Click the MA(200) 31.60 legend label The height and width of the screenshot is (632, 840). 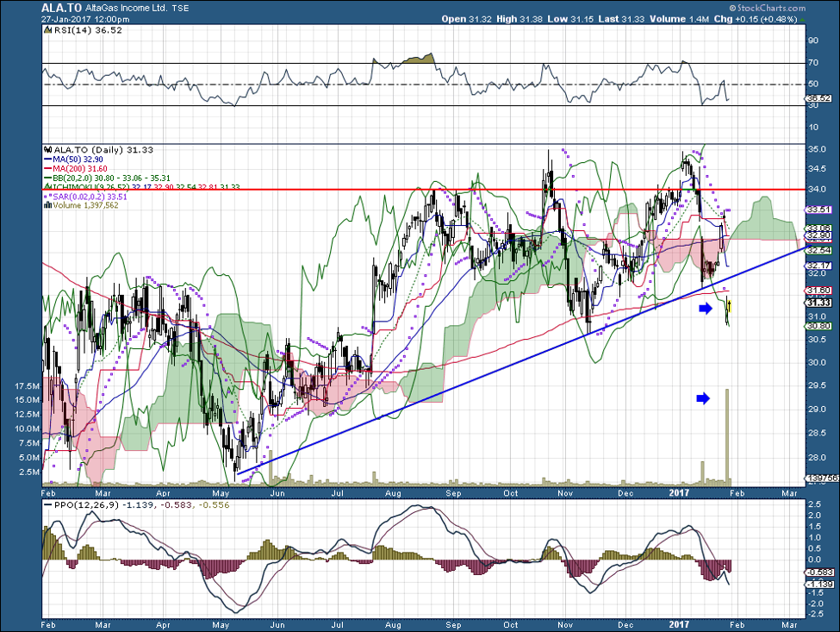(80, 169)
